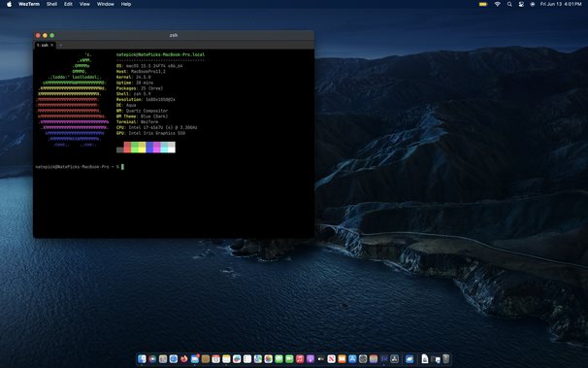This screenshot has width=588, height=368.
Task: Open Notes app in the Dock
Action: 226,359
